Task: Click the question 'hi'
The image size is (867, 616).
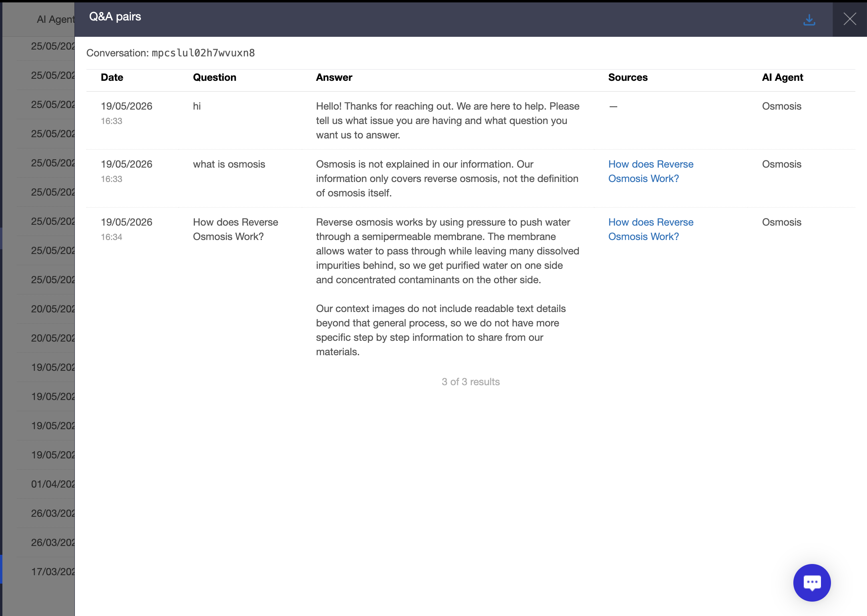Action: point(197,106)
